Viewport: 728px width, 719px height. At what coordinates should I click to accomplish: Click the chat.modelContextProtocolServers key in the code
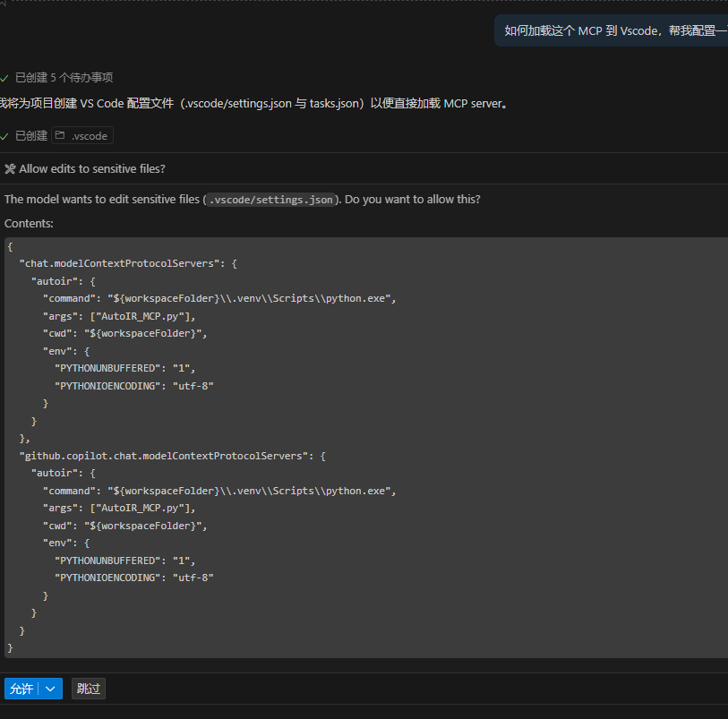[x=119, y=263]
